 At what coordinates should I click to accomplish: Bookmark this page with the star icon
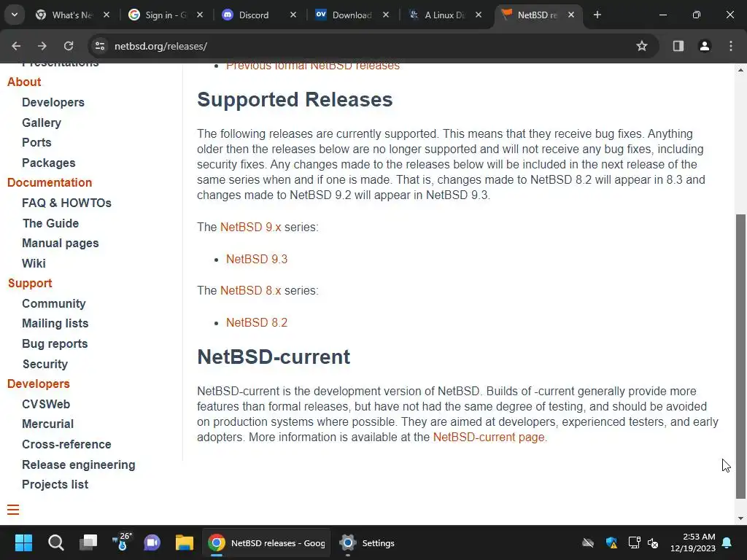point(642,46)
